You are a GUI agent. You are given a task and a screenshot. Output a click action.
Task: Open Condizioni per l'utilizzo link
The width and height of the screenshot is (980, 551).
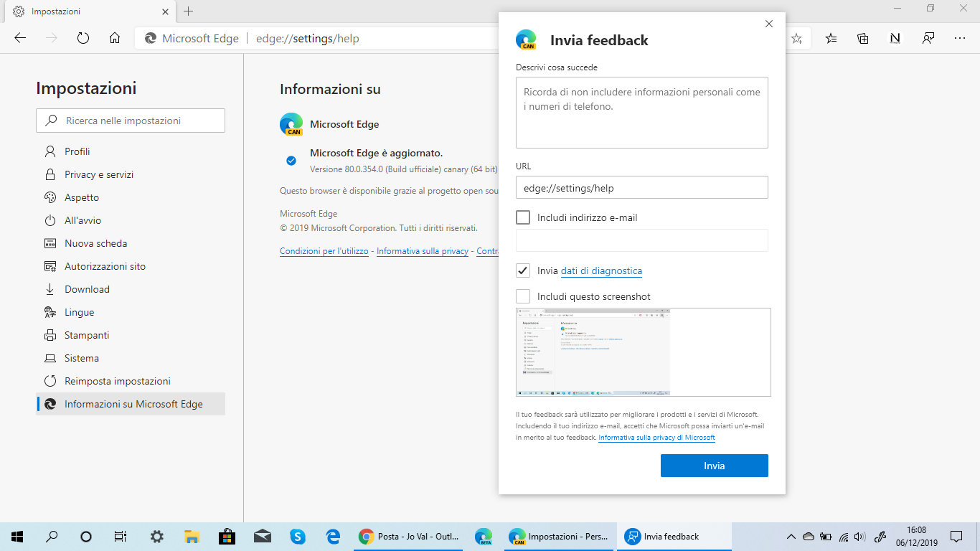324,251
